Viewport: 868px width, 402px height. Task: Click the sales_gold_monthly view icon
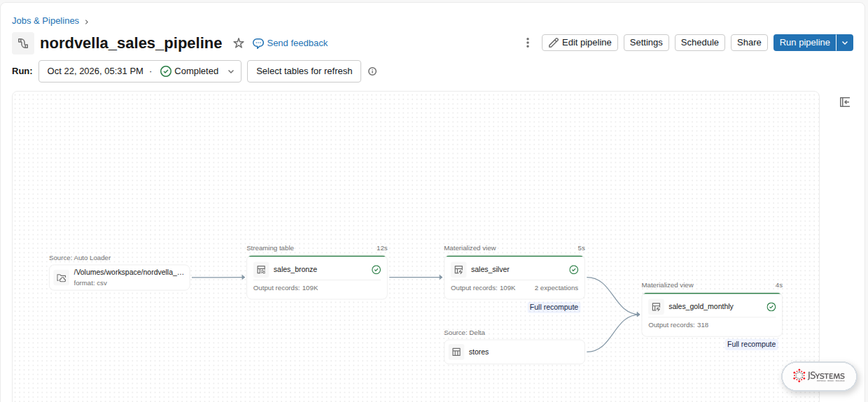pyautogui.click(x=656, y=307)
